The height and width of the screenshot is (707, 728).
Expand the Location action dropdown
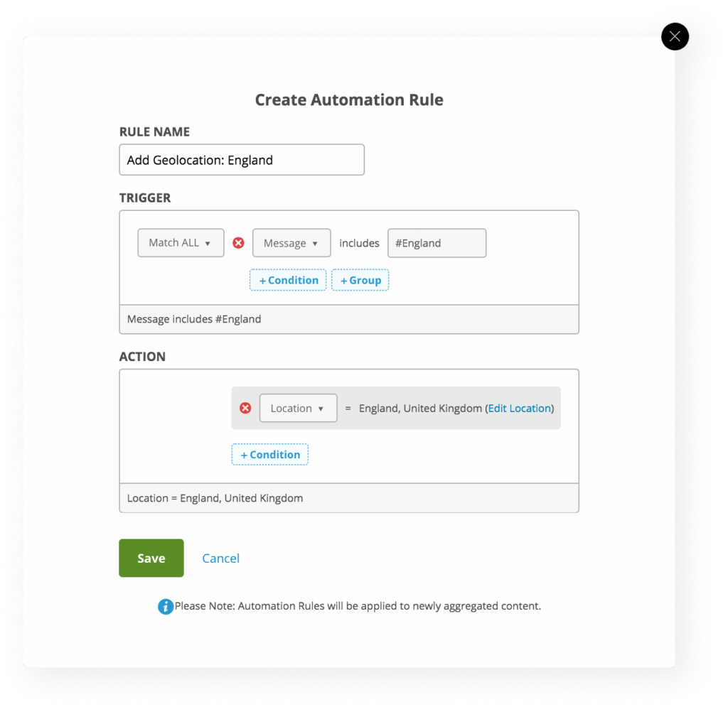click(x=298, y=408)
